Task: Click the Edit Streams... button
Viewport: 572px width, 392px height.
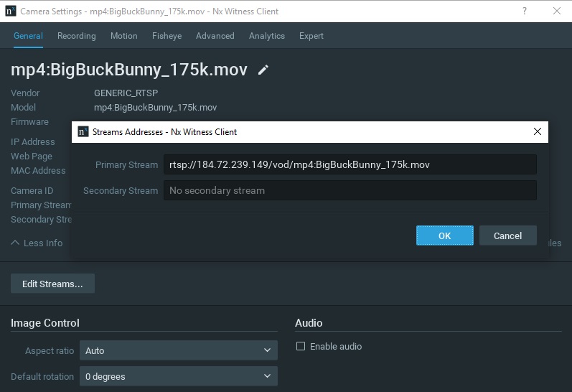Action: (52, 284)
